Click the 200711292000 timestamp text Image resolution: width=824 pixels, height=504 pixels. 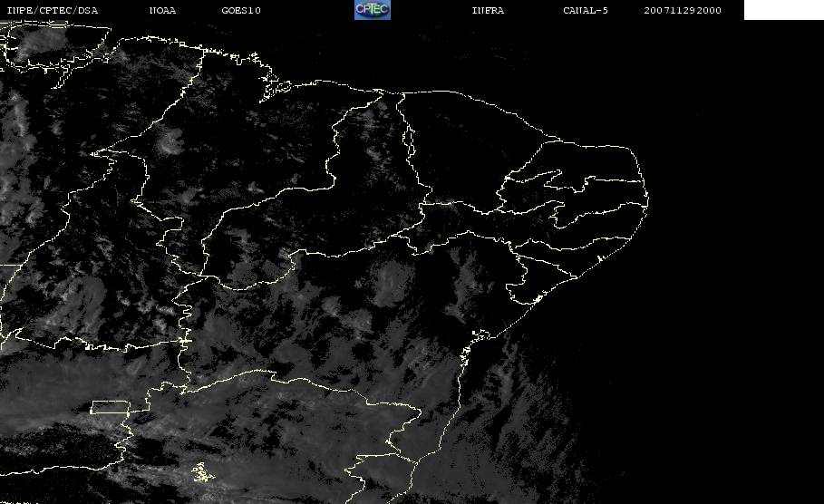point(683,11)
